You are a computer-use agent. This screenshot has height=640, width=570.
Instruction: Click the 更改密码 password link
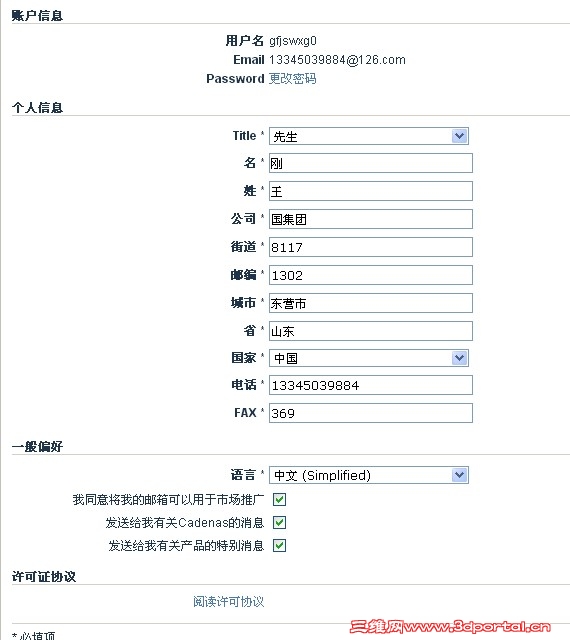point(292,78)
